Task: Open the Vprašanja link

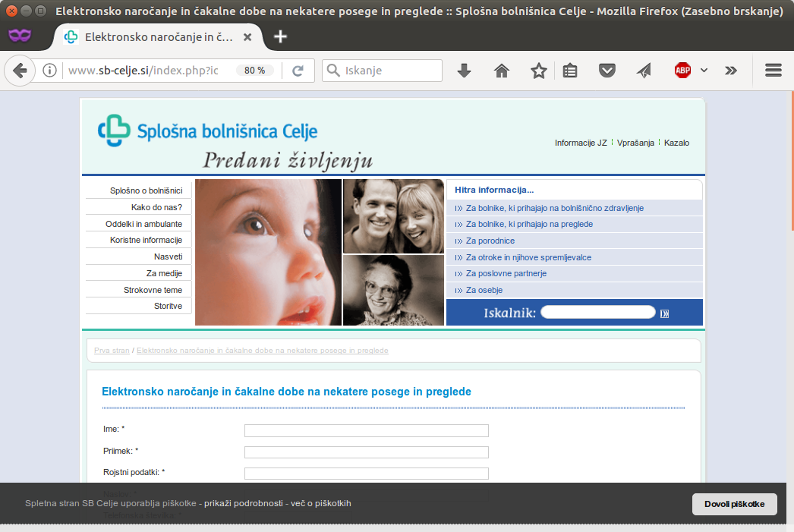Action: pyautogui.click(x=635, y=143)
